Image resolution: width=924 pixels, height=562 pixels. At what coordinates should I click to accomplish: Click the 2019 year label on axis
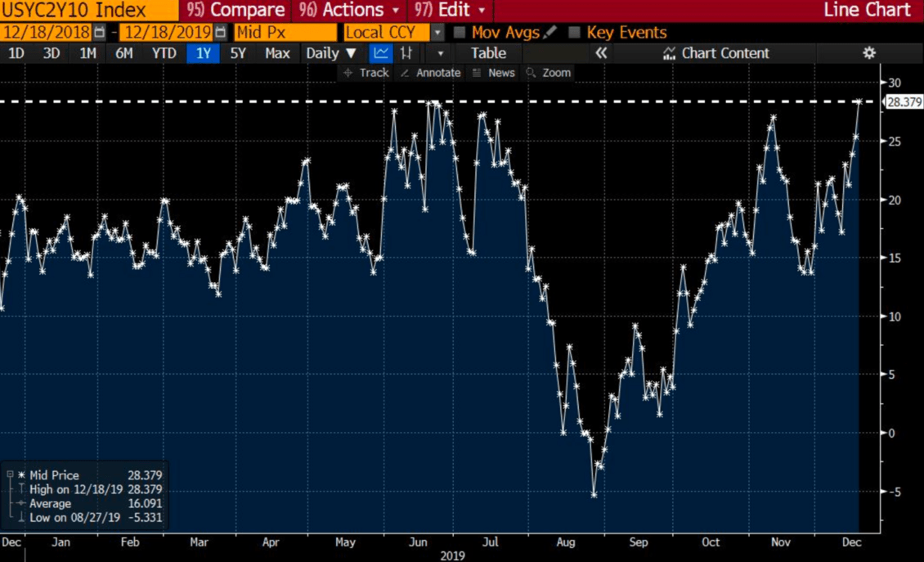452,555
